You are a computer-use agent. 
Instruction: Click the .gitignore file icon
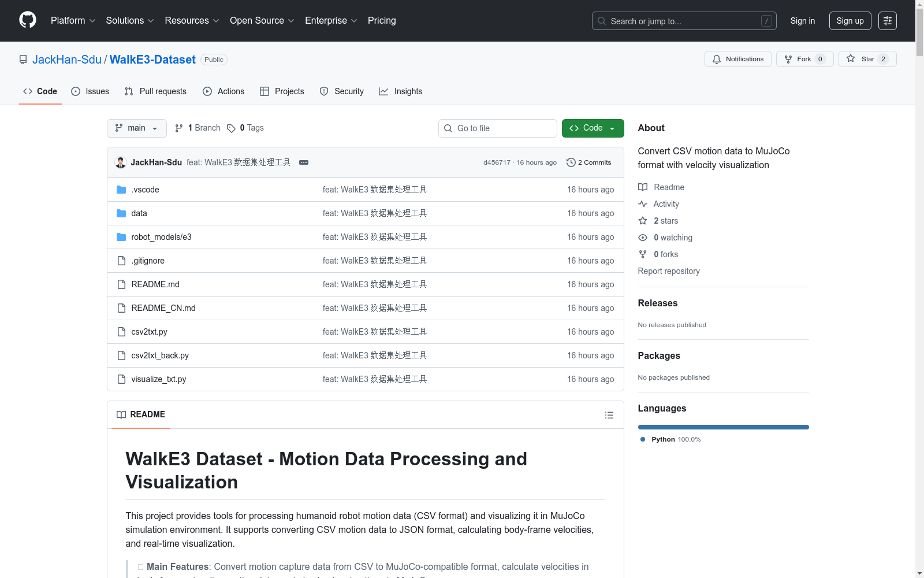click(x=121, y=261)
